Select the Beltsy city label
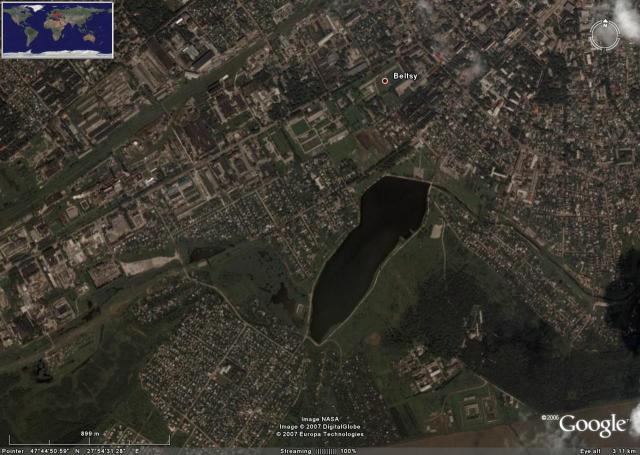 click(x=406, y=77)
